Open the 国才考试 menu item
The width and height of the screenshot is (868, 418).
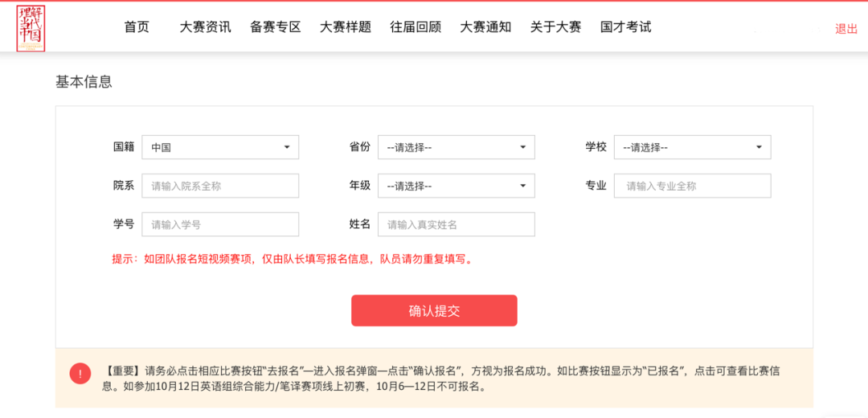[x=625, y=27]
